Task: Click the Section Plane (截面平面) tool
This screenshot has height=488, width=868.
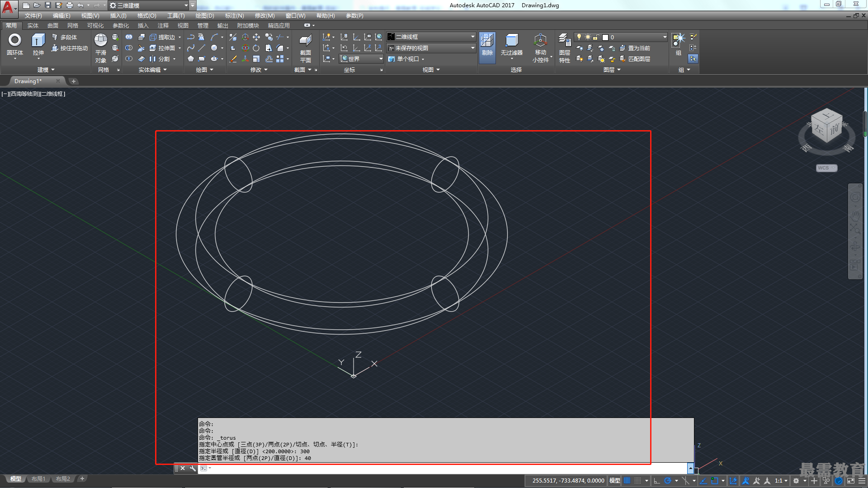Action: pyautogui.click(x=306, y=48)
